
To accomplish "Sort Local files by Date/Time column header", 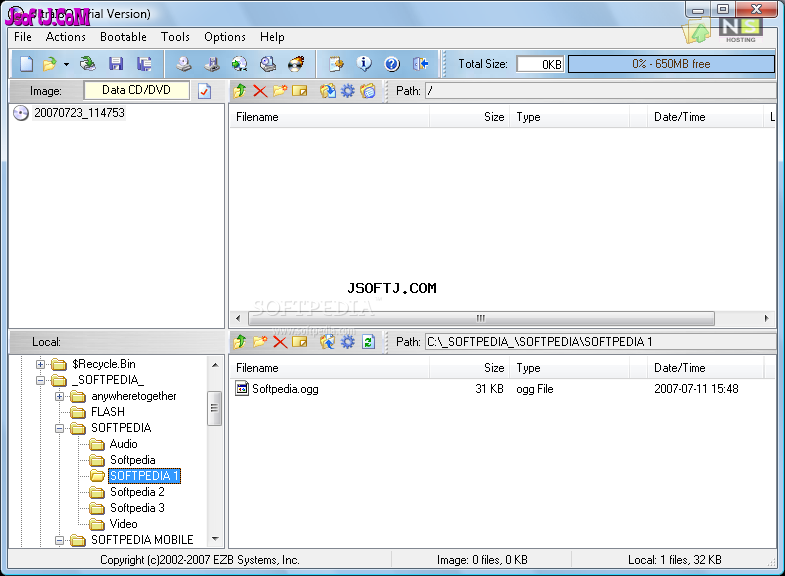I will [705, 368].
